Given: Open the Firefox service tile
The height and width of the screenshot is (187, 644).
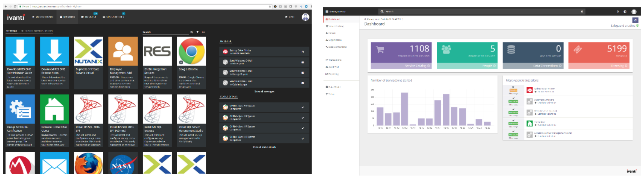Looking at the screenshot, I should [x=89, y=163].
